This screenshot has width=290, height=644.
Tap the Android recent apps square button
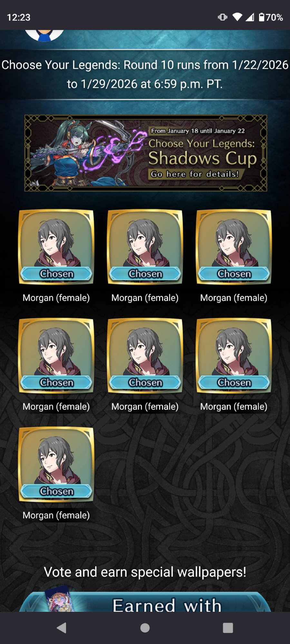[228, 628]
